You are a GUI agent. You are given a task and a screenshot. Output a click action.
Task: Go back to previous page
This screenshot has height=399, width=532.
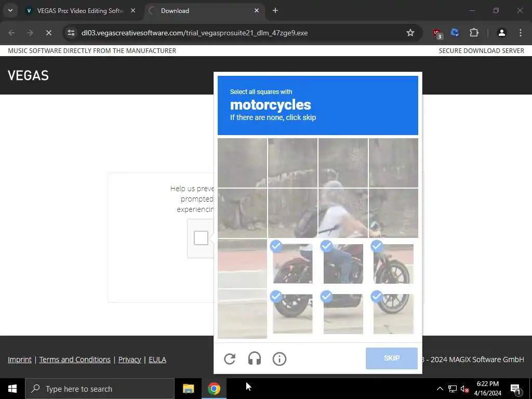point(11,33)
